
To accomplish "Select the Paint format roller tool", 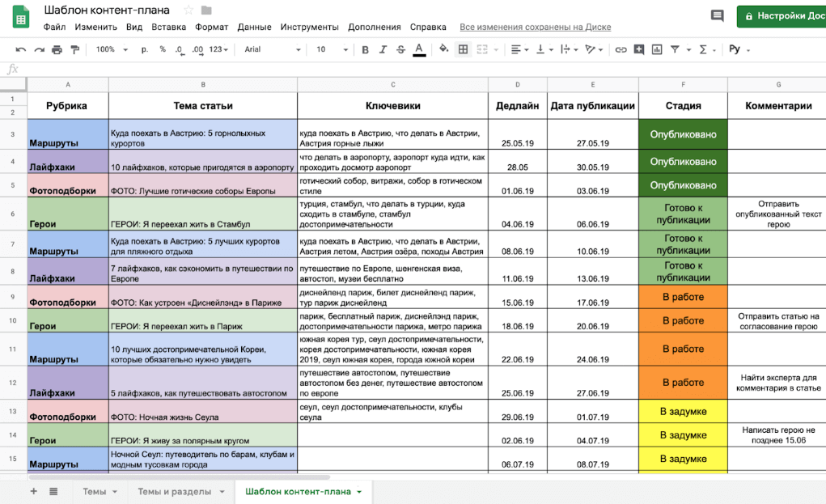I will tap(75, 49).
